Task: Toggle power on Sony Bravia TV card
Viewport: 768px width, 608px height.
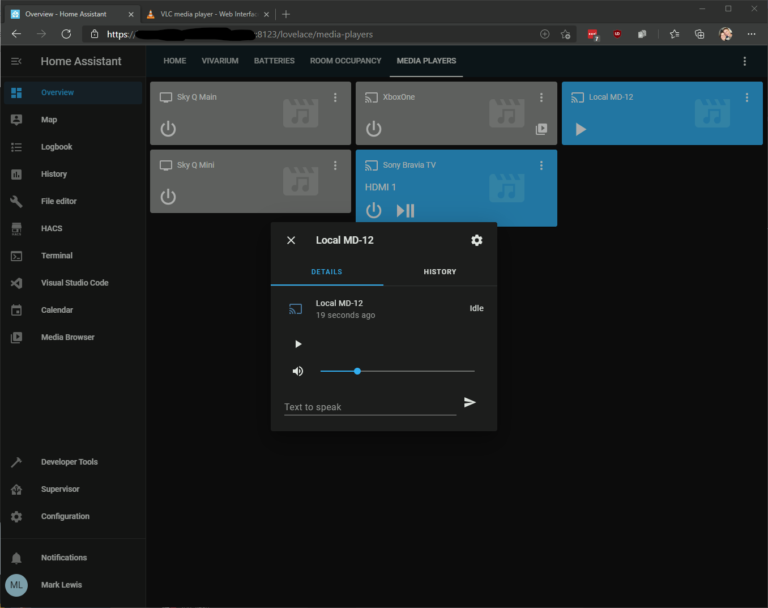Action: (x=373, y=210)
